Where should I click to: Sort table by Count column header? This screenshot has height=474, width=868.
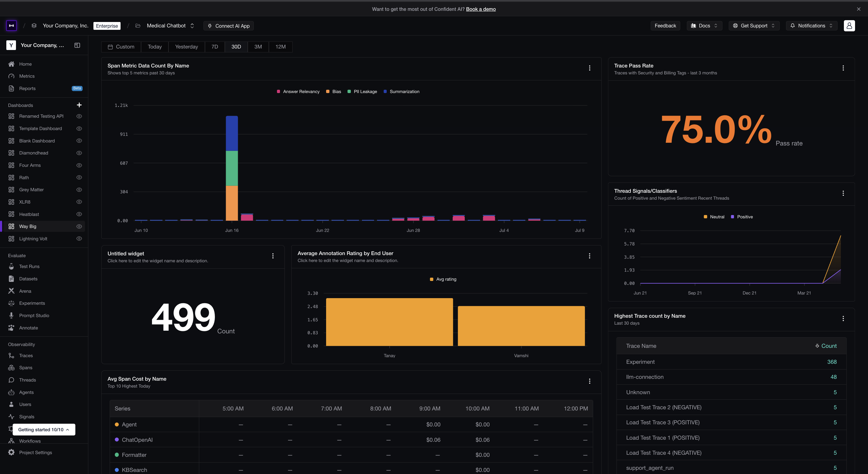click(x=826, y=346)
